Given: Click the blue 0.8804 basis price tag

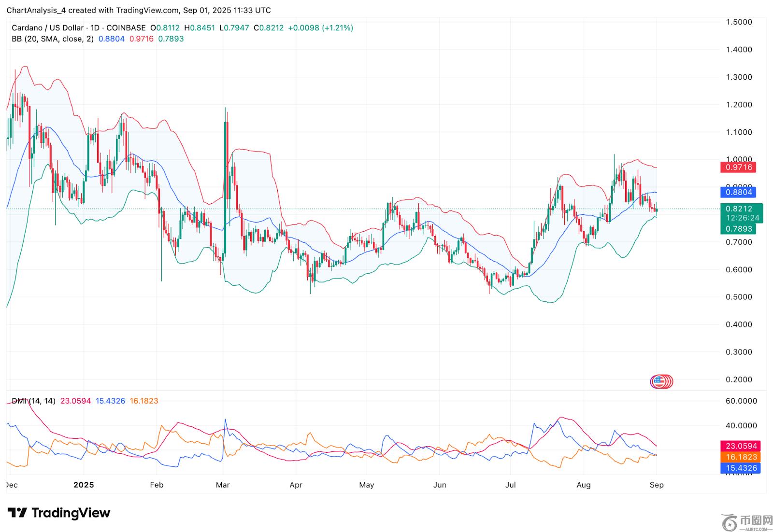Looking at the screenshot, I should [739, 192].
